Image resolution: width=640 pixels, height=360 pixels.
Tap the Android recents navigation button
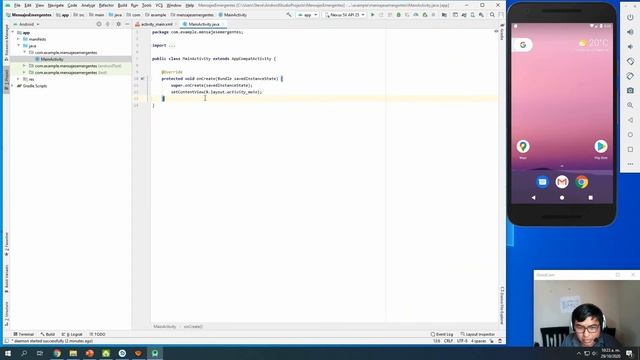pos(590,198)
